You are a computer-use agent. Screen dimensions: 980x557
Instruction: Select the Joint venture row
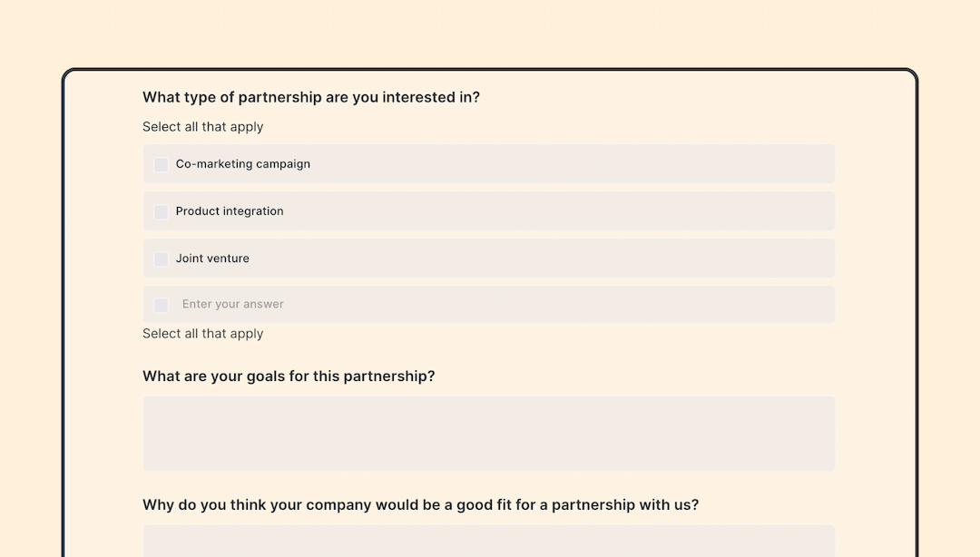tap(488, 259)
